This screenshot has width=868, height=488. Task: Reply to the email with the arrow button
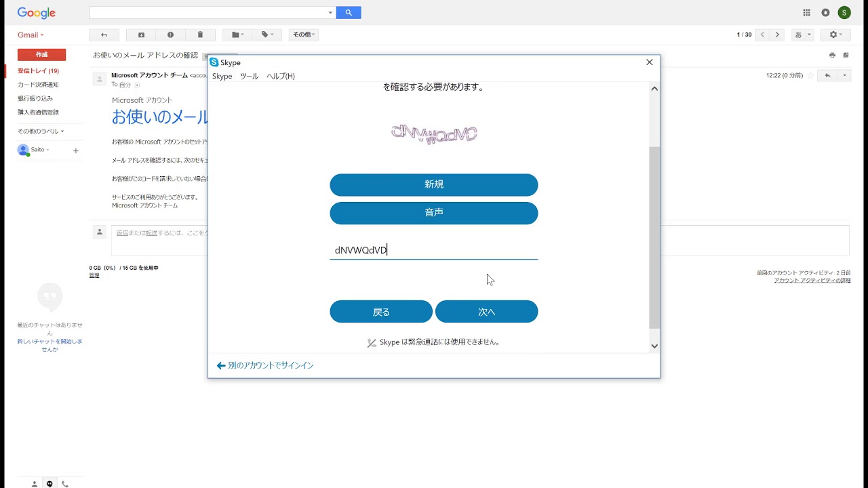pyautogui.click(x=827, y=76)
